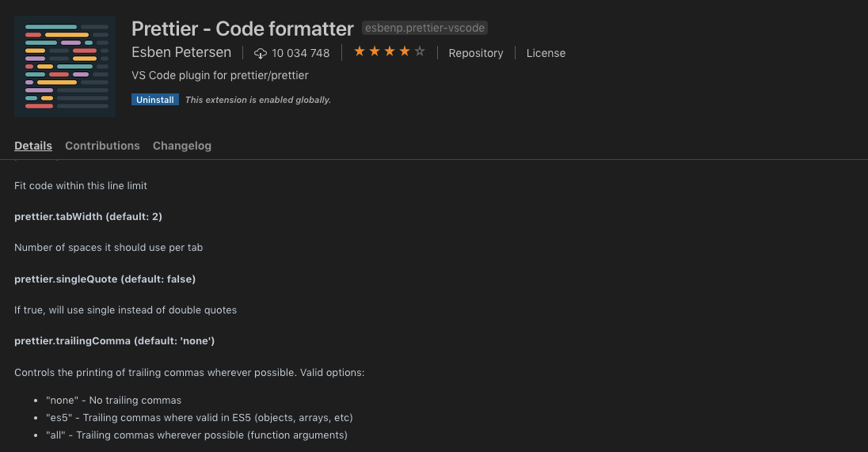Click the esbenp.prettier-vscode identifier badge
The height and width of the screenshot is (452, 868).
(424, 28)
